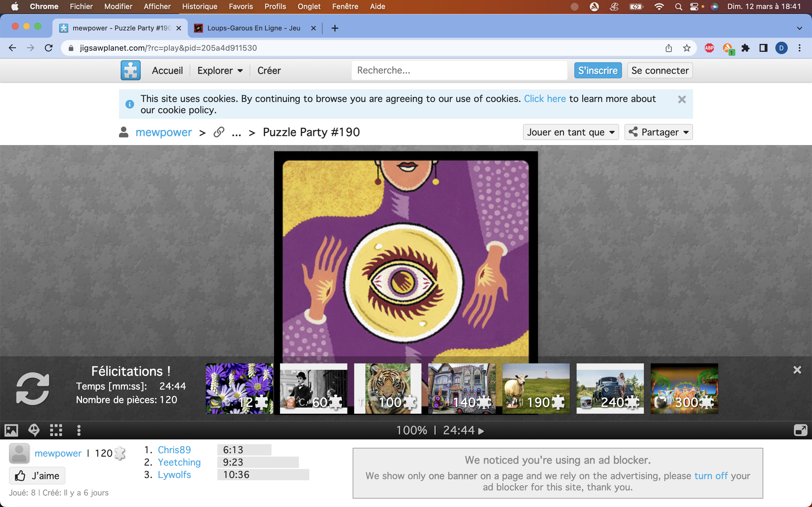Open Chris89 profile link in leaderboard

[x=174, y=450]
